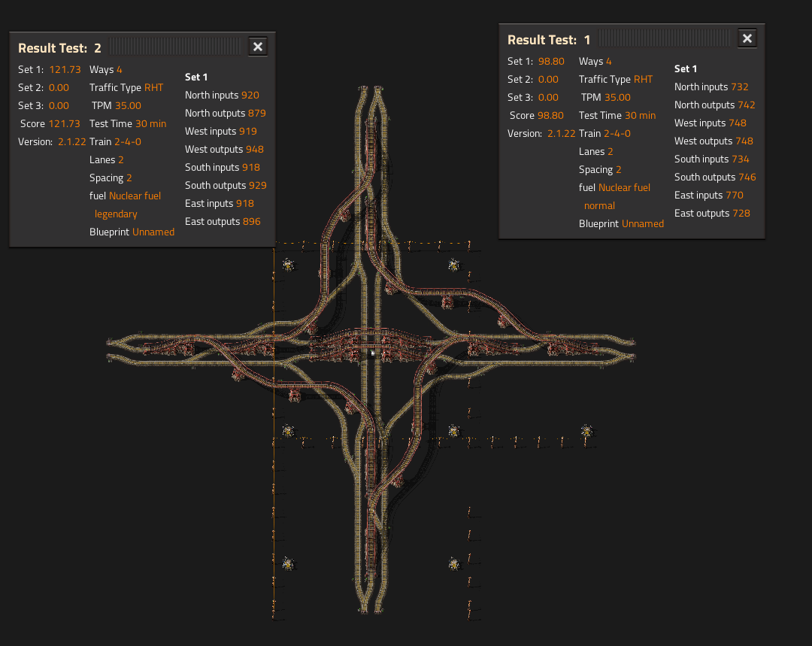812x646 pixels.
Task: Click the South outputs 746 entry
Action: pyautogui.click(x=715, y=177)
